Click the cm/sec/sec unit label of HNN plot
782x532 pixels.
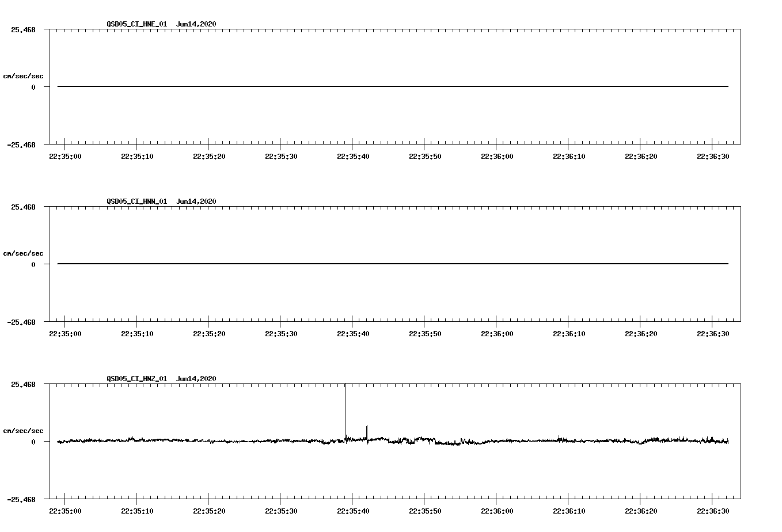[23, 253]
